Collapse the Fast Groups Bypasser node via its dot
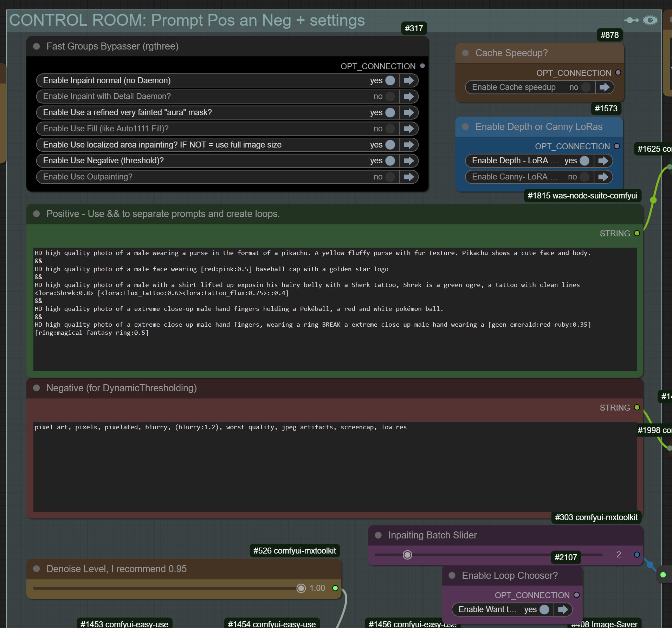The image size is (672, 628). [36, 46]
